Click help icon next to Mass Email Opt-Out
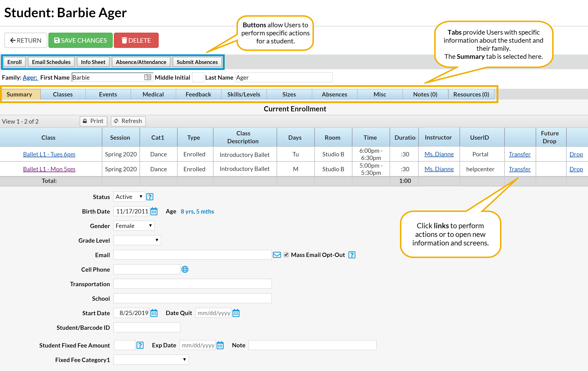The width and height of the screenshot is (588, 371). (352, 255)
